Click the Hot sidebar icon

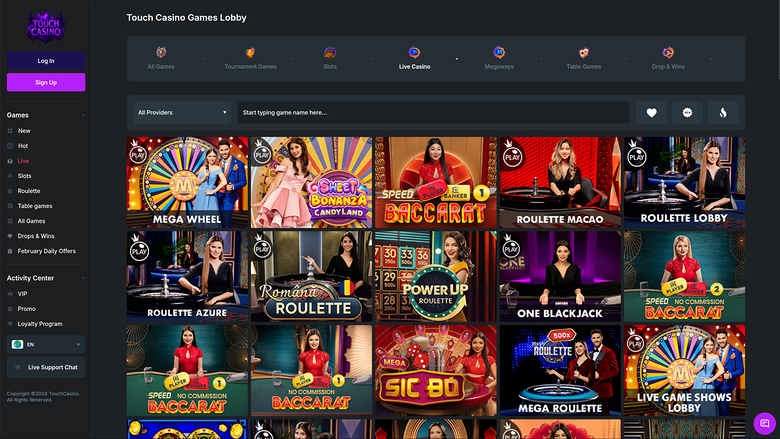tap(10, 146)
